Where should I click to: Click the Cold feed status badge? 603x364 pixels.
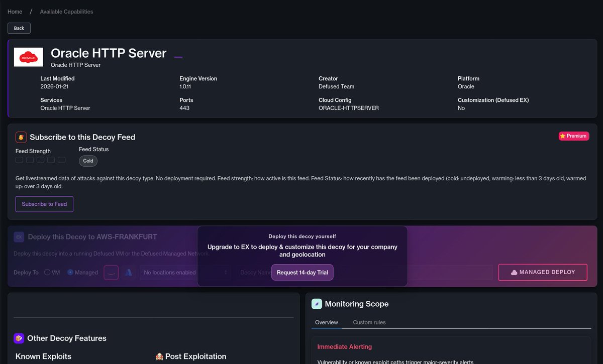pyautogui.click(x=88, y=161)
